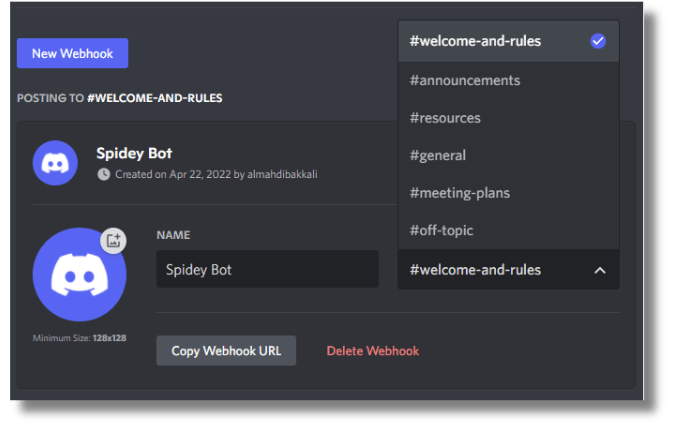Click the clock icon beside the creation date
This screenshot has height=425, width=676.
[x=103, y=174]
